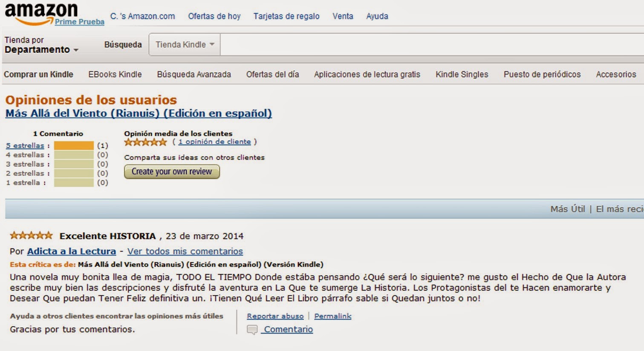644x351 pixels.
Task: Open the Tienda Kindle search category dropdown
Action: 185,44
